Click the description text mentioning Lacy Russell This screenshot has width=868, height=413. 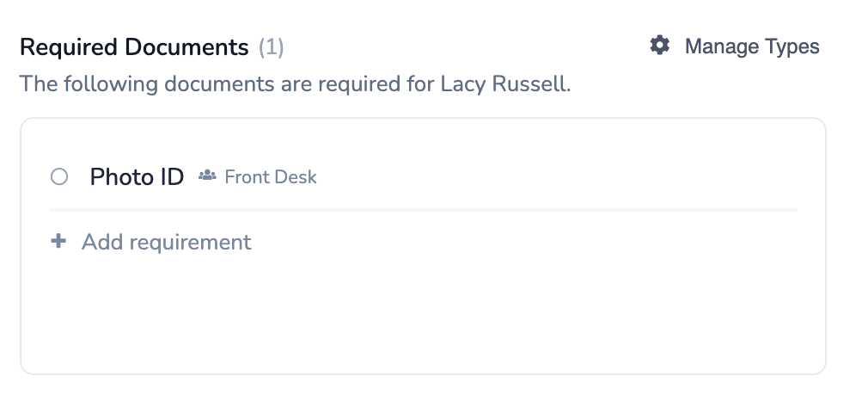pos(295,84)
